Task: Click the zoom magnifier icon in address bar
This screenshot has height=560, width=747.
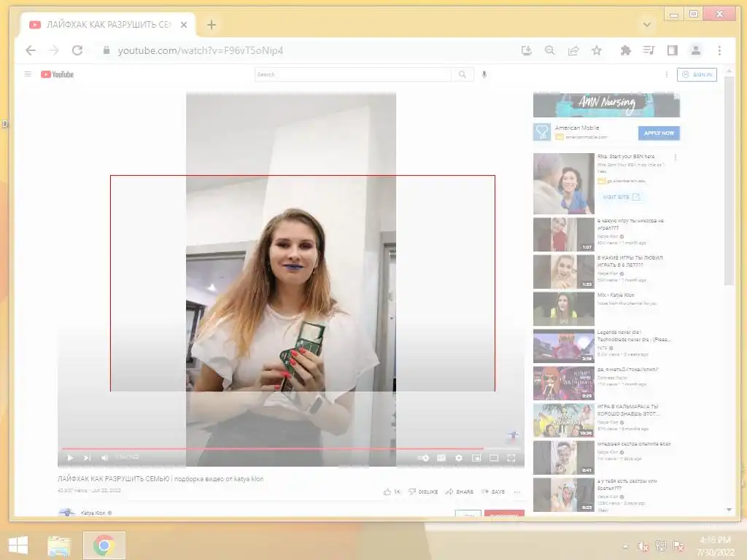Action: click(550, 50)
